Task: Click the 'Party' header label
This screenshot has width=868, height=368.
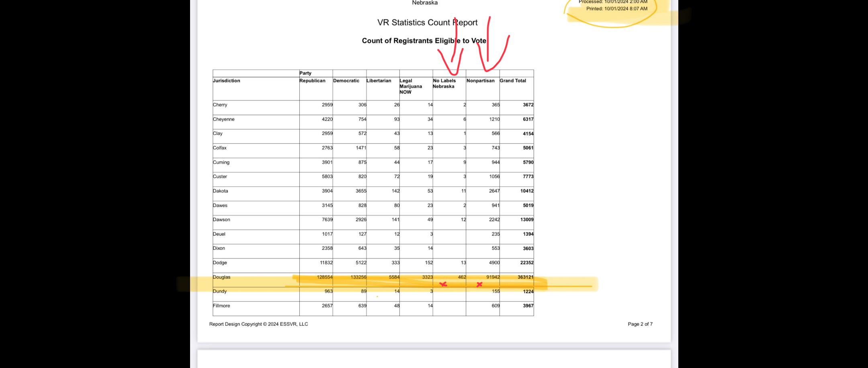Action: (x=305, y=73)
